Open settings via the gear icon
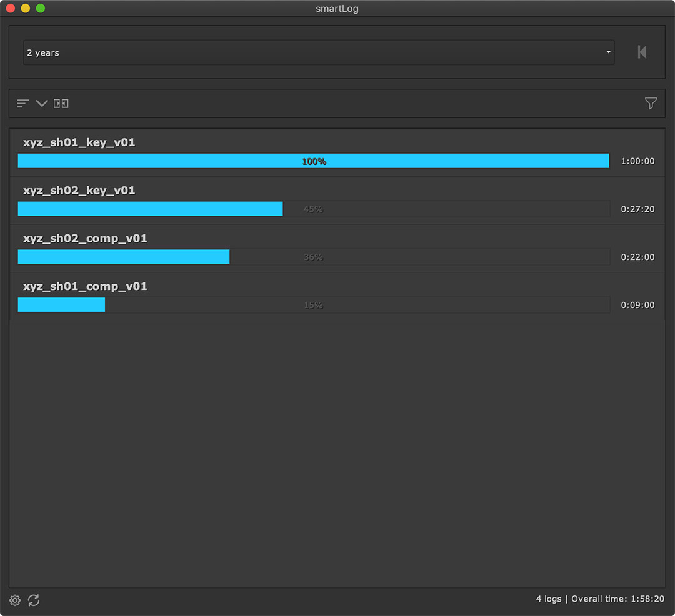The width and height of the screenshot is (675, 616). point(15,600)
